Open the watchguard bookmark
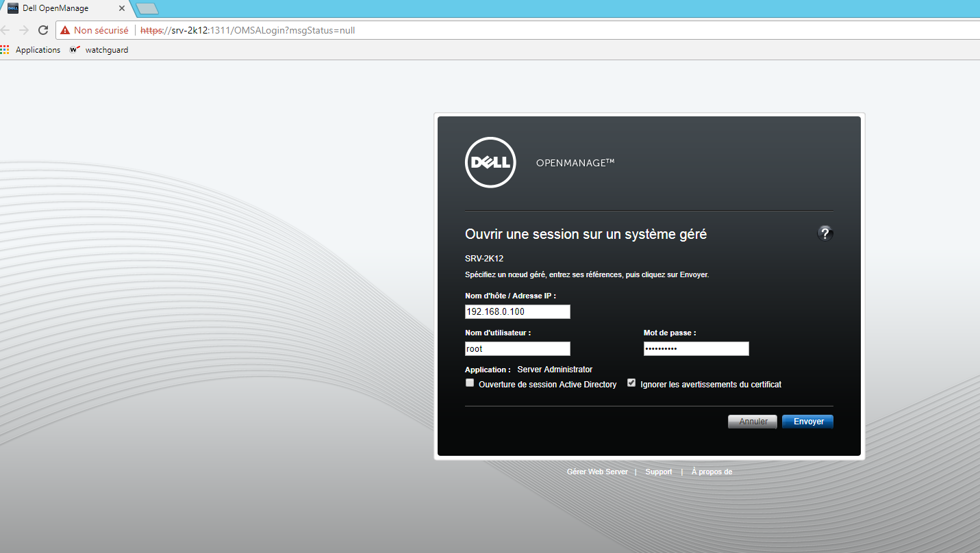980x553 pixels. click(x=99, y=50)
